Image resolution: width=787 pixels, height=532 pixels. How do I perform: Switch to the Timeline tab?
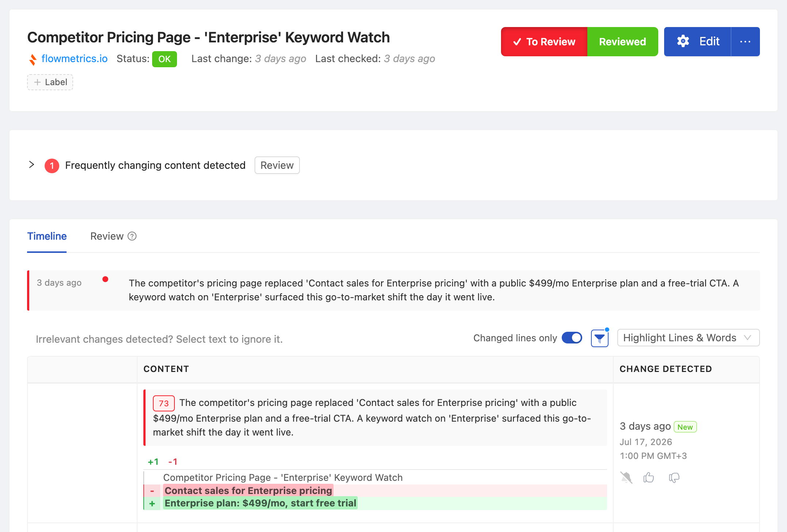47,236
